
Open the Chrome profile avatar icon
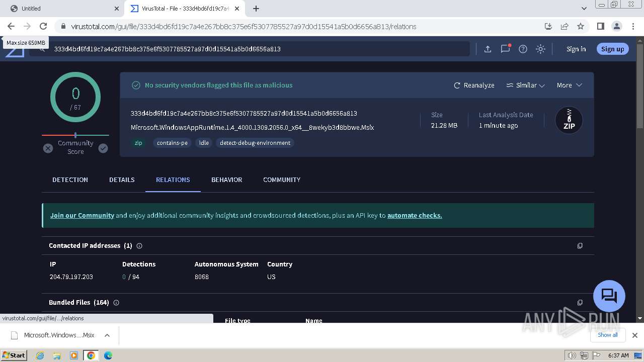point(616,26)
